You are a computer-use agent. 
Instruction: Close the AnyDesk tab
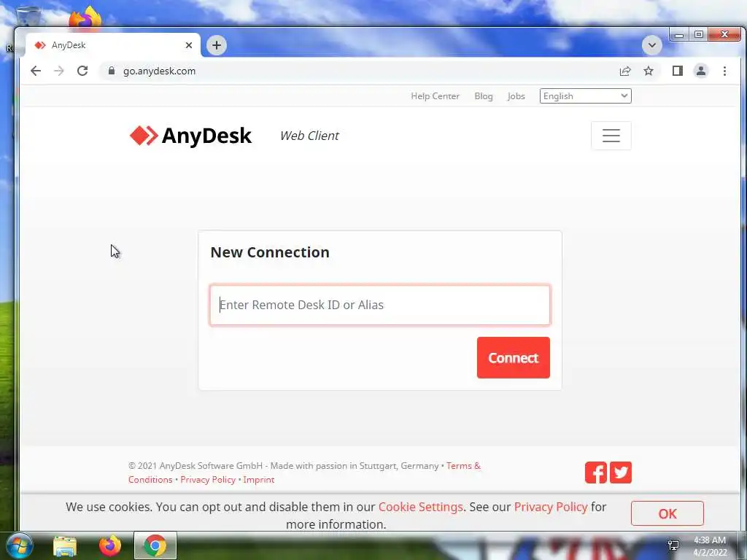(189, 45)
